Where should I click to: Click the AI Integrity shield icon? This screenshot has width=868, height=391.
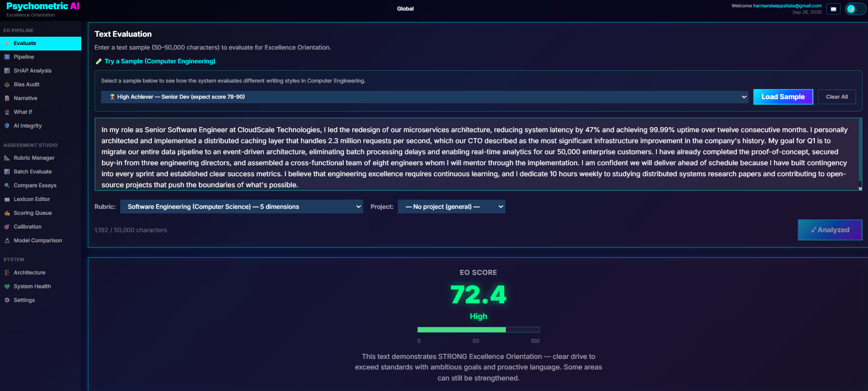point(7,126)
